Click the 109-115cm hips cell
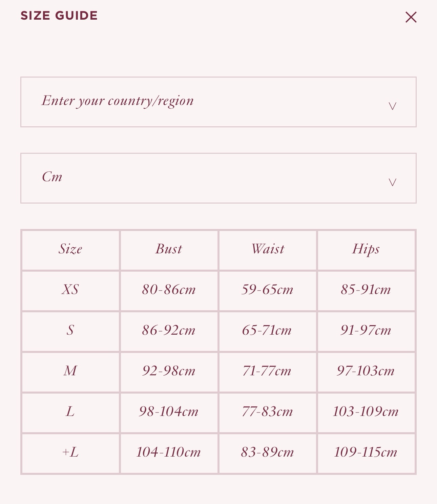The image size is (437, 504). (366, 452)
